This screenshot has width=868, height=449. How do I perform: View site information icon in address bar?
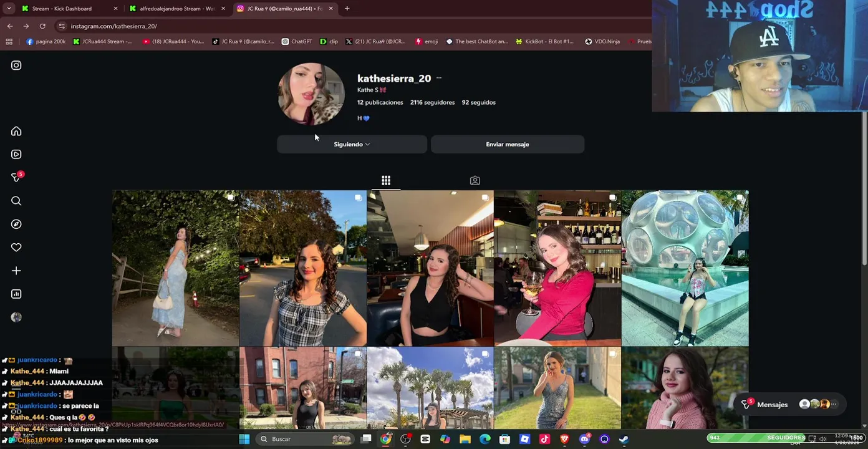point(62,26)
